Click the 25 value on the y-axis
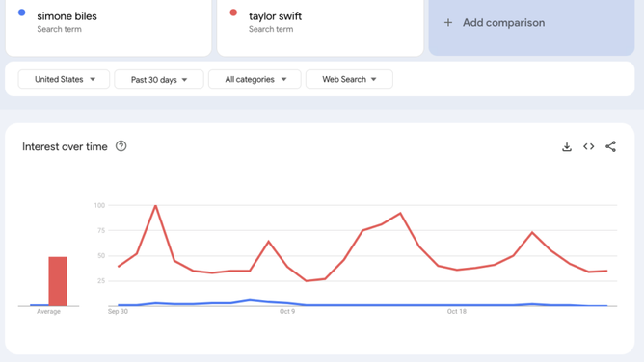This screenshot has height=362, width=644. point(101,281)
